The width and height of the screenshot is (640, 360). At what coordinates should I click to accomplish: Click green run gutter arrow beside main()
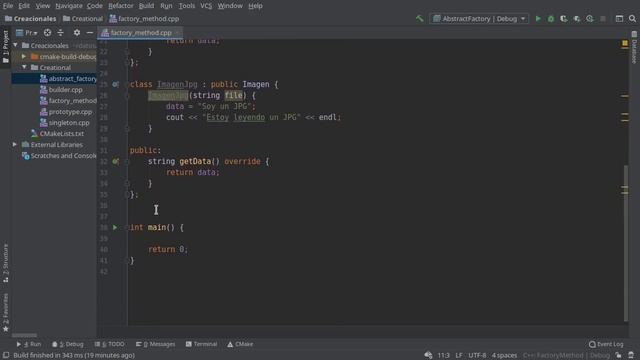coord(115,227)
